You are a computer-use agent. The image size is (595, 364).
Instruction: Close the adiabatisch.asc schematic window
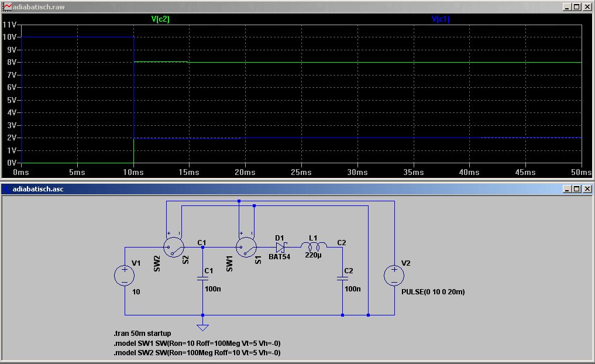586,189
